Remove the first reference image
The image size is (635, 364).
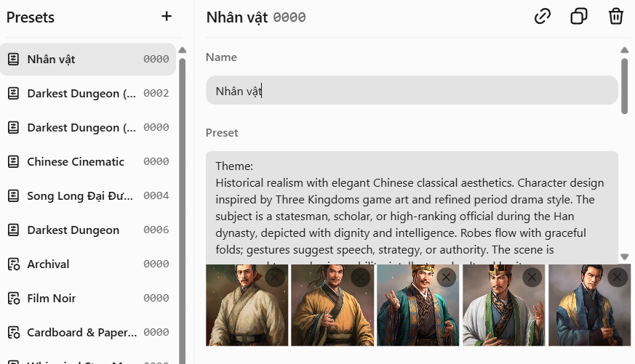pos(275,277)
